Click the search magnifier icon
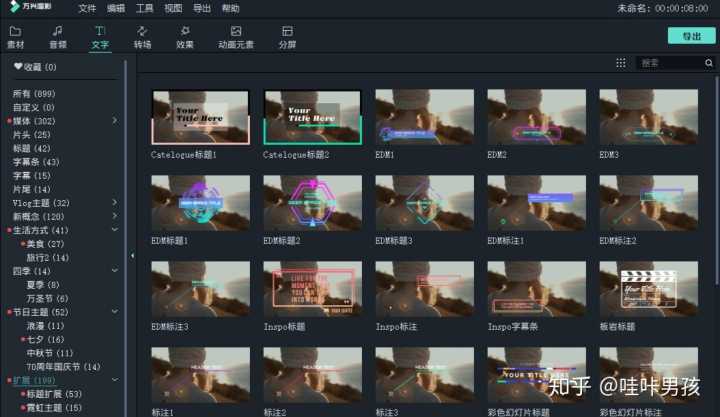The width and height of the screenshot is (720, 417). tap(709, 63)
